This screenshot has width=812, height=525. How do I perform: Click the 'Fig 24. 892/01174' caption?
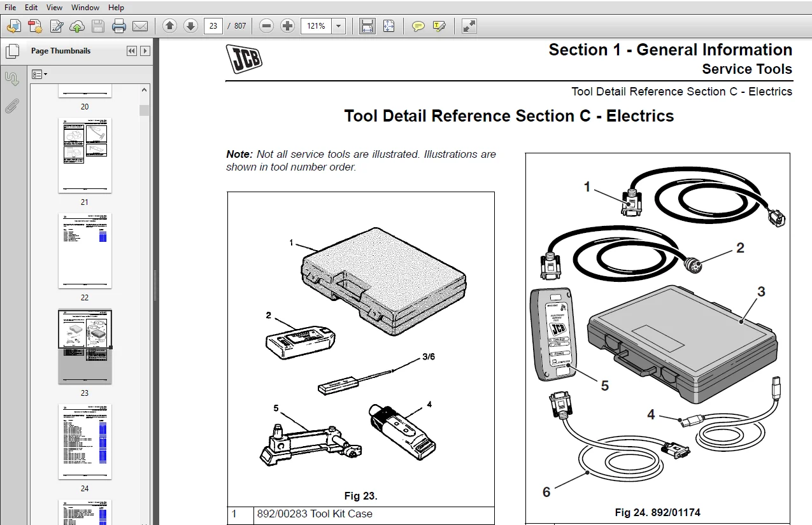pos(658,512)
